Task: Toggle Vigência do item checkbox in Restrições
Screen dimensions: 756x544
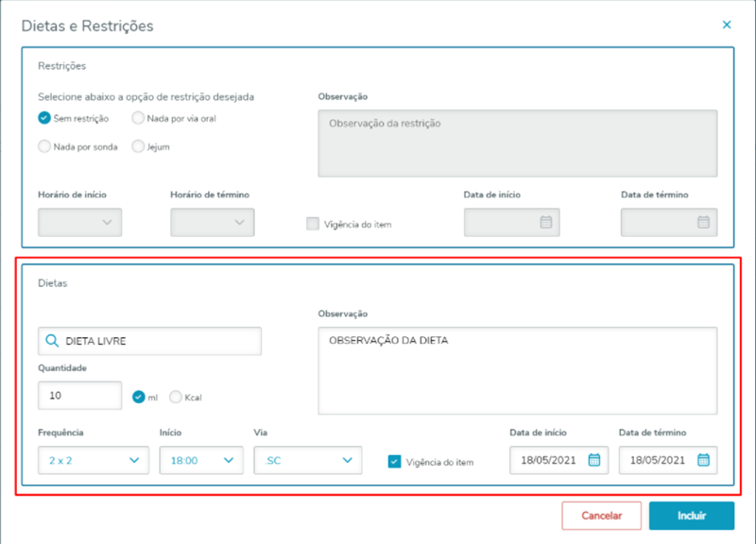Action: coord(313,224)
